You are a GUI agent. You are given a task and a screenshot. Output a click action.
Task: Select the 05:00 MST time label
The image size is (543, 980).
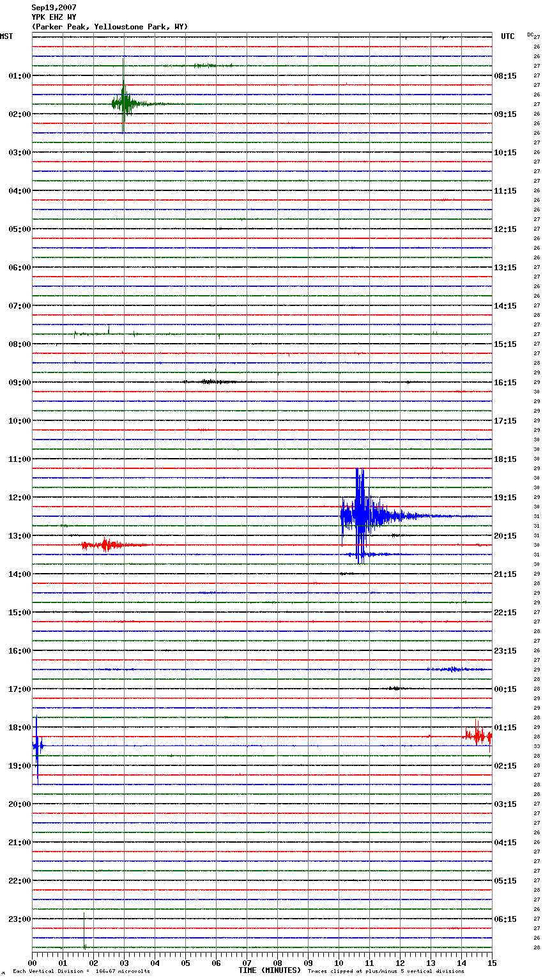pos(19,229)
